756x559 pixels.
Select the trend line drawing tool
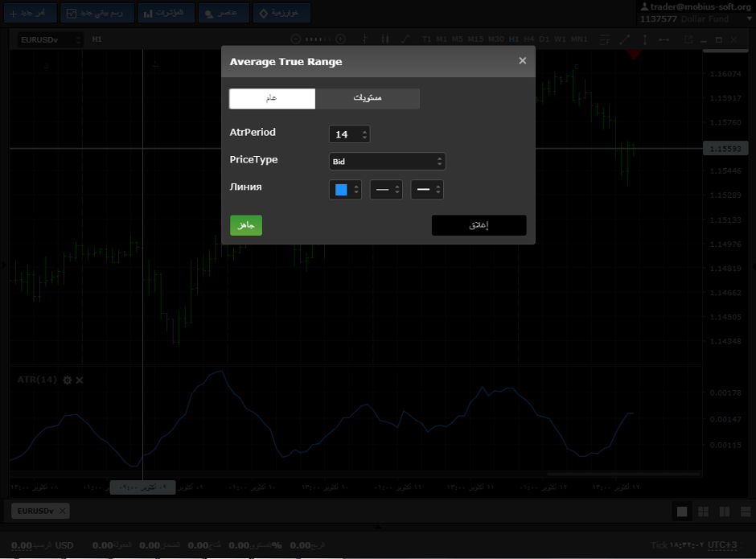click(x=624, y=40)
